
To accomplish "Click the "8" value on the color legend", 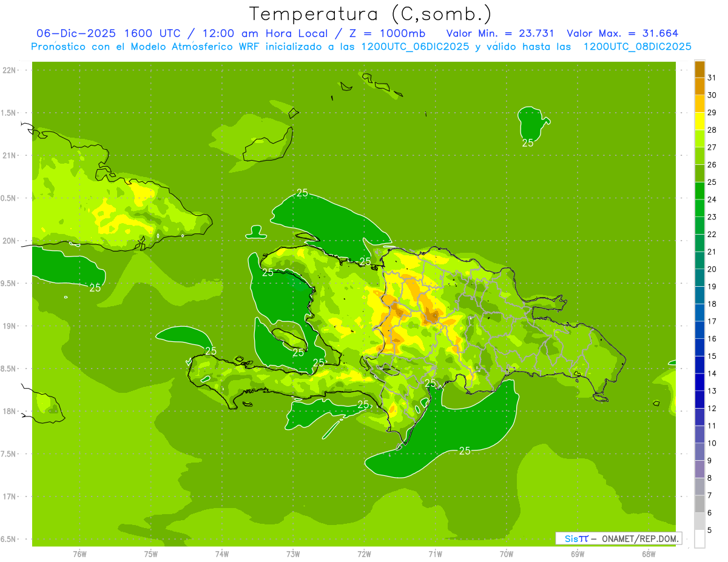I will (709, 478).
